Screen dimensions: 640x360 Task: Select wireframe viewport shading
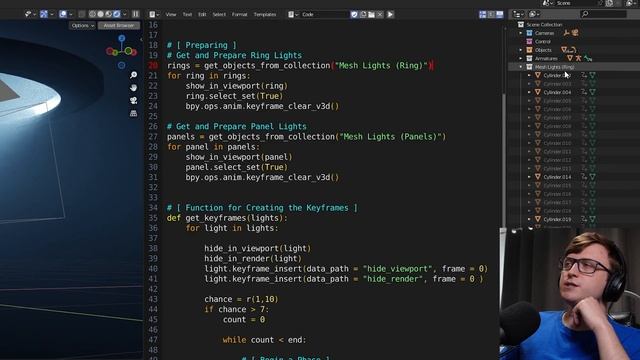[x=93, y=14]
